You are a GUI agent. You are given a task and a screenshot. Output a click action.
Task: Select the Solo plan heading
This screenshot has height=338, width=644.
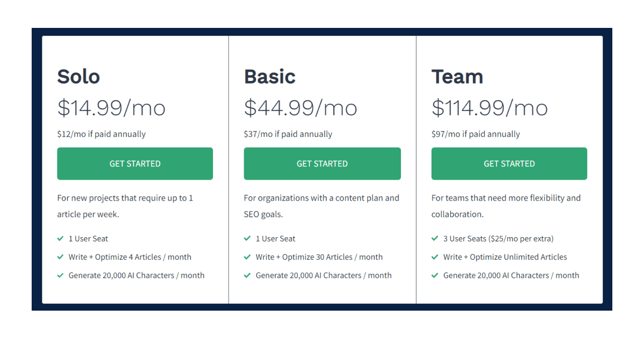78,77
